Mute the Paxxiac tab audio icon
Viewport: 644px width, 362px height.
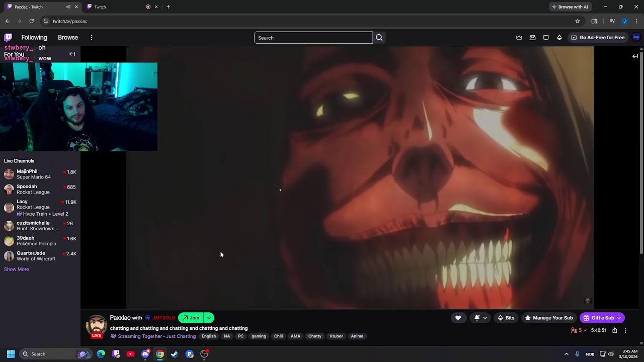click(68, 7)
